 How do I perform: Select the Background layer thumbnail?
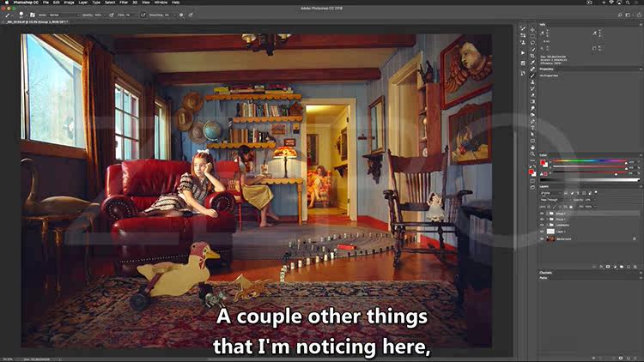[550, 238]
